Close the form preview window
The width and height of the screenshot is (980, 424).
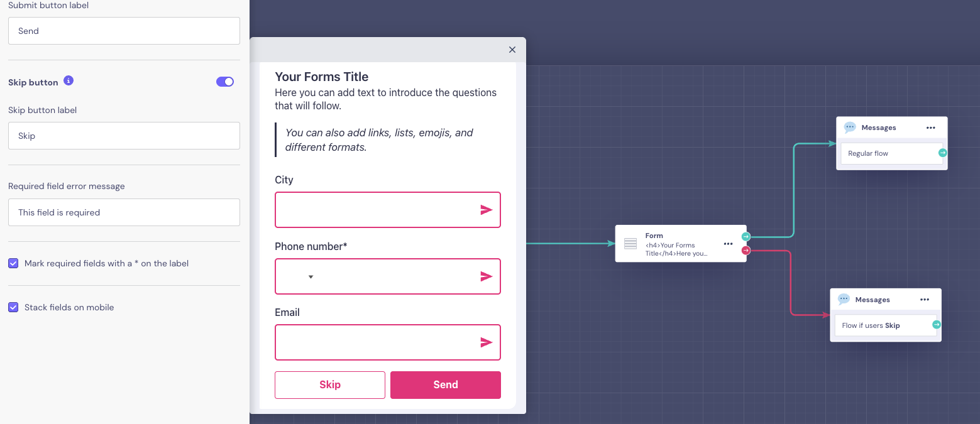tap(512, 50)
